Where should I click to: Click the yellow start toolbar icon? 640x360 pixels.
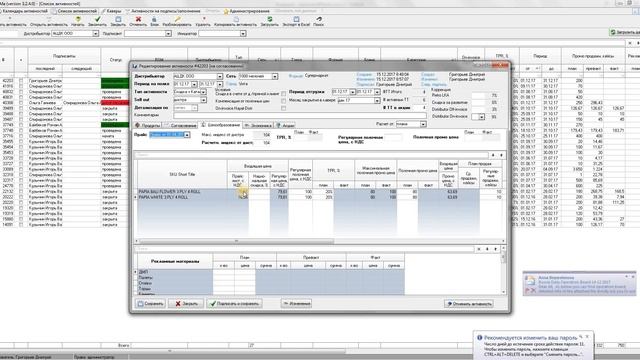pos(78,19)
